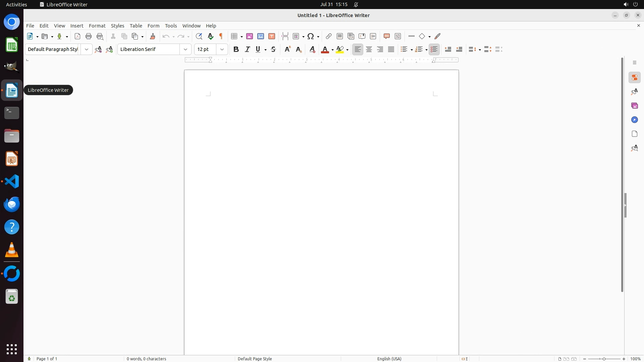Click the zoom slider in the status bar
644x362 pixels.
tap(604, 359)
